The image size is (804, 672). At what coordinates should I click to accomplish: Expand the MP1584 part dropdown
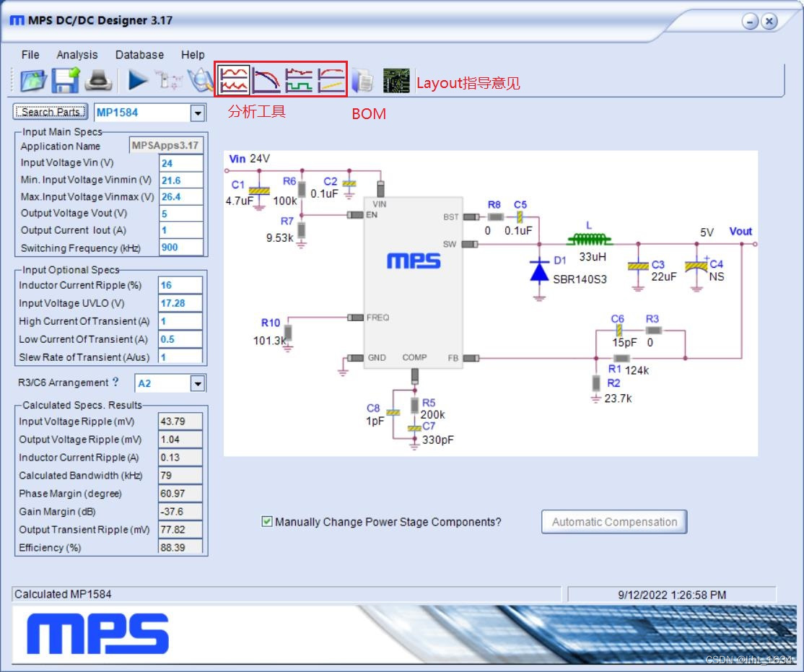pos(198,113)
